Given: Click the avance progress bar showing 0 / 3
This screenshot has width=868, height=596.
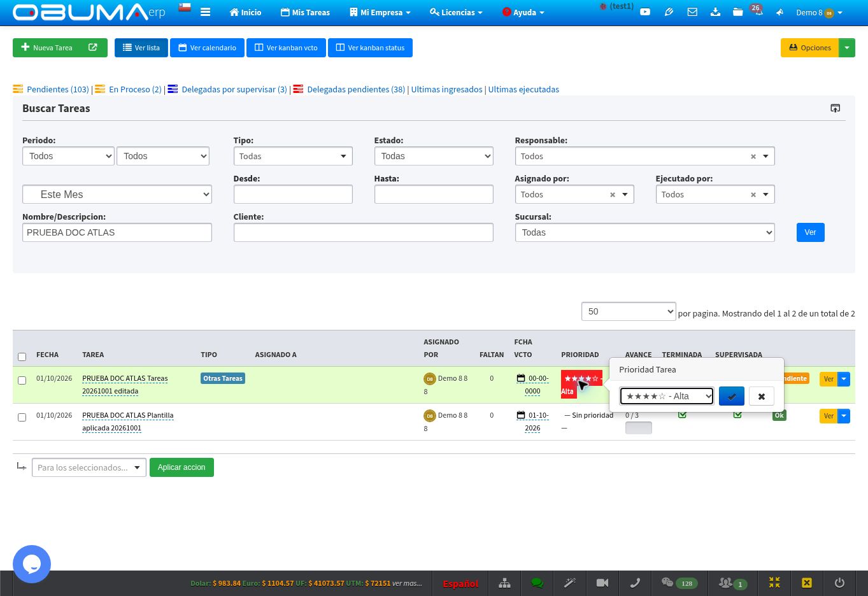Looking at the screenshot, I should coord(638,428).
